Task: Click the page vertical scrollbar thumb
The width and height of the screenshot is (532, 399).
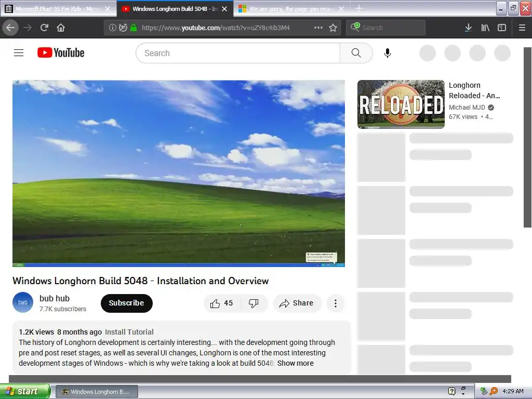Action: point(527,137)
